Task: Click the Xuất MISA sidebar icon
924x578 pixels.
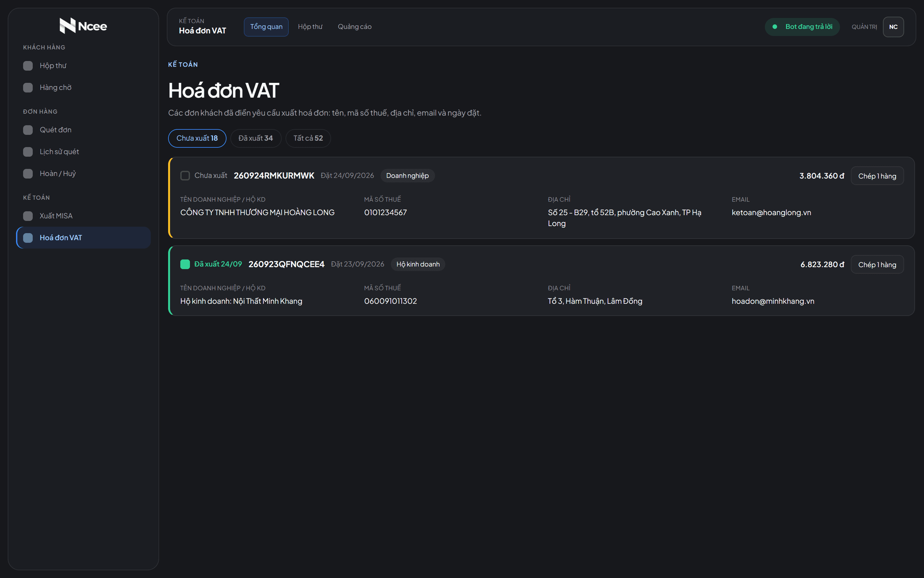Action: (x=28, y=216)
